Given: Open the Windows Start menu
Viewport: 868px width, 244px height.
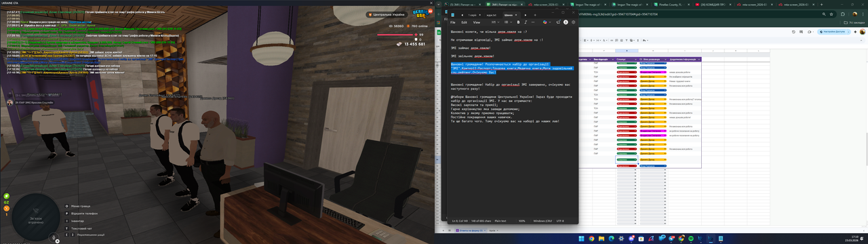Looking at the screenshot, I should point(581,239).
